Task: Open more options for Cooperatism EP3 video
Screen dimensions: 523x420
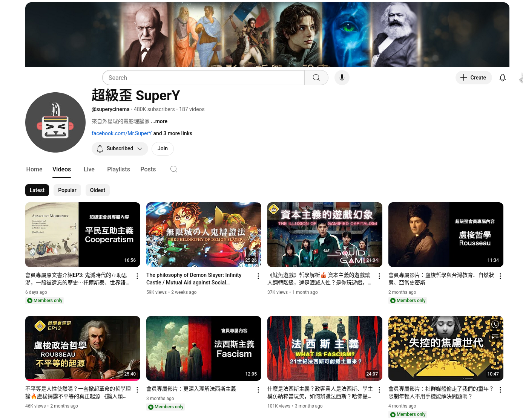Action: click(137, 276)
